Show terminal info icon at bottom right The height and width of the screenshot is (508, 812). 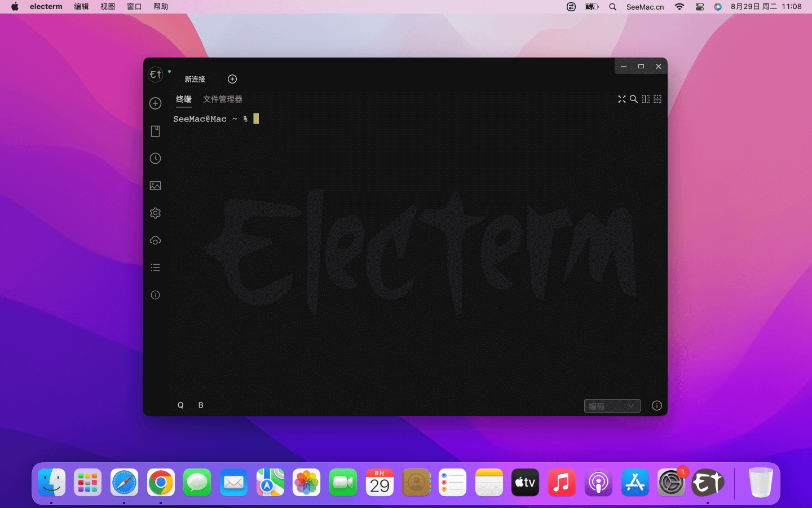pyautogui.click(x=657, y=405)
